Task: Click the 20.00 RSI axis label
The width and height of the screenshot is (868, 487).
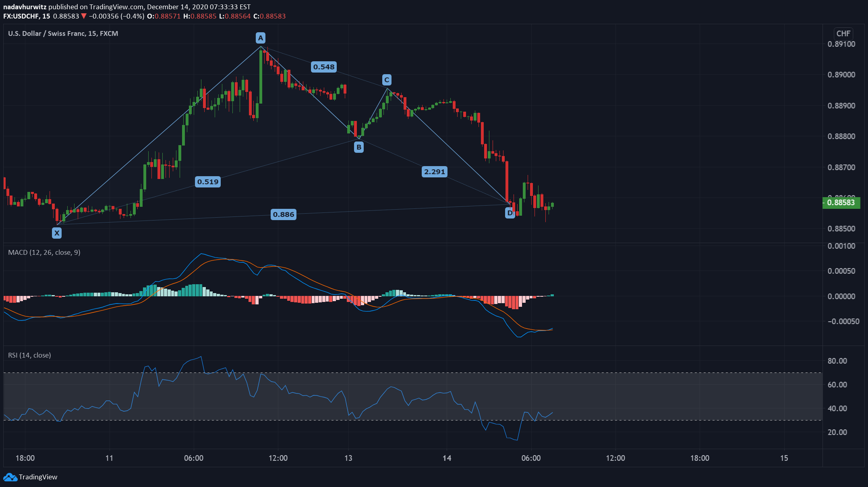Action: click(837, 432)
